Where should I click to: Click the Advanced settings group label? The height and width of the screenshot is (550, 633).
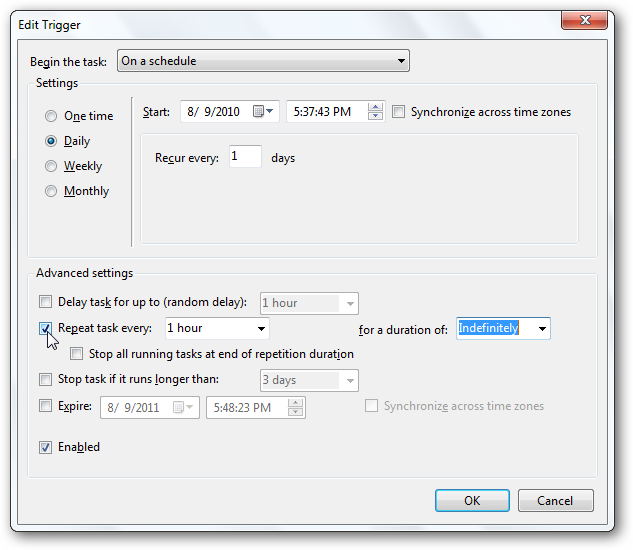pyautogui.click(x=84, y=273)
